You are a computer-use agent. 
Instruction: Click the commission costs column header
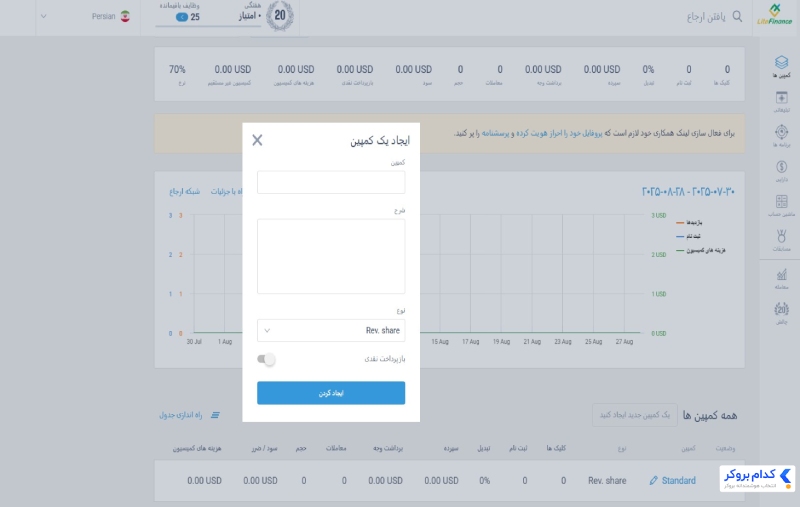[x=197, y=448]
